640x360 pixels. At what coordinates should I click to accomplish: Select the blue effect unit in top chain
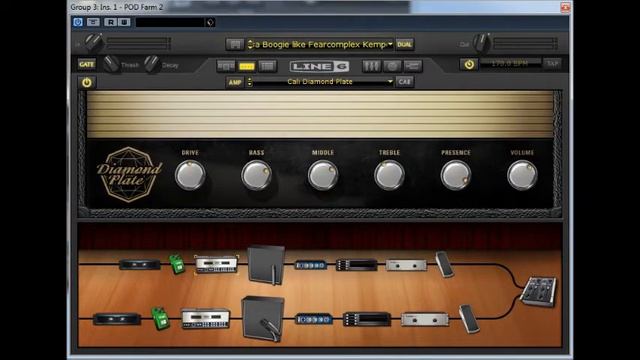[x=311, y=265]
